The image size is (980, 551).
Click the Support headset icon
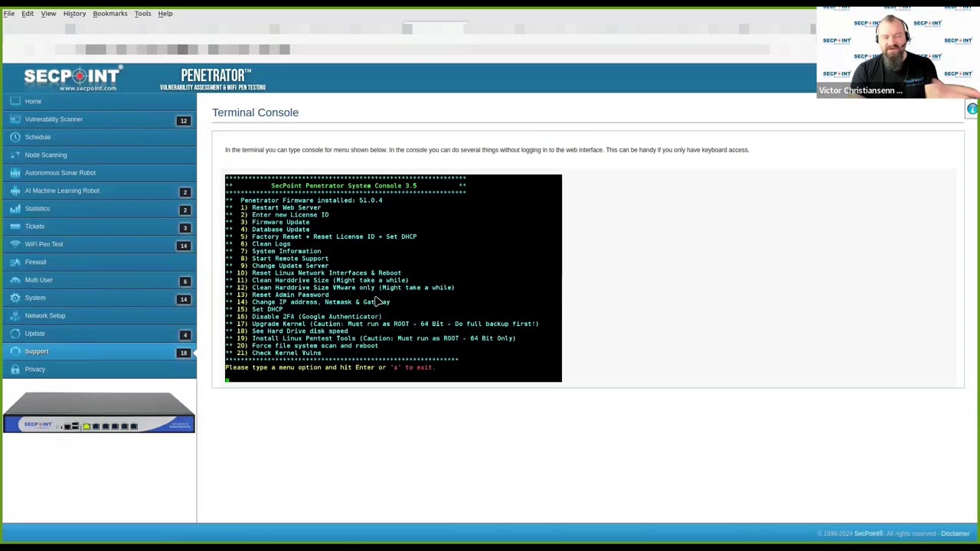pyautogui.click(x=15, y=351)
